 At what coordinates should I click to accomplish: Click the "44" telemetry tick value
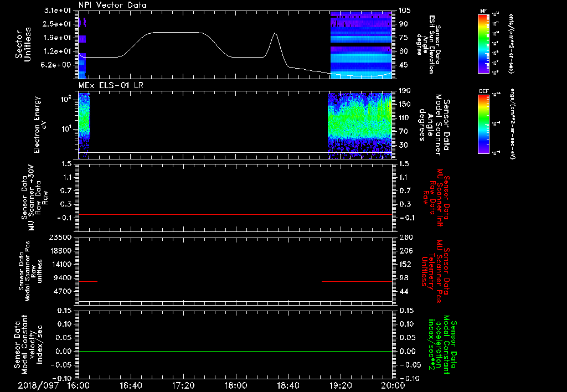(403, 291)
